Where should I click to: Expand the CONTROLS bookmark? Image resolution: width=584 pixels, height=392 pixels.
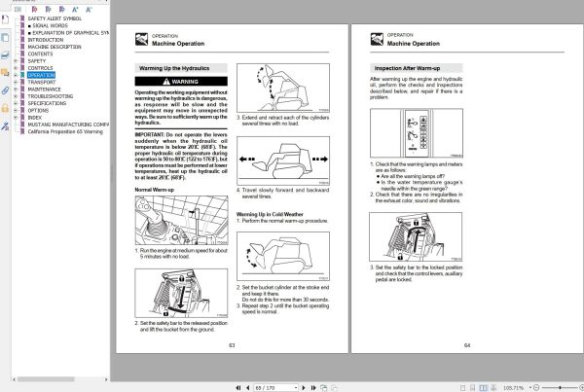tap(16, 68)
